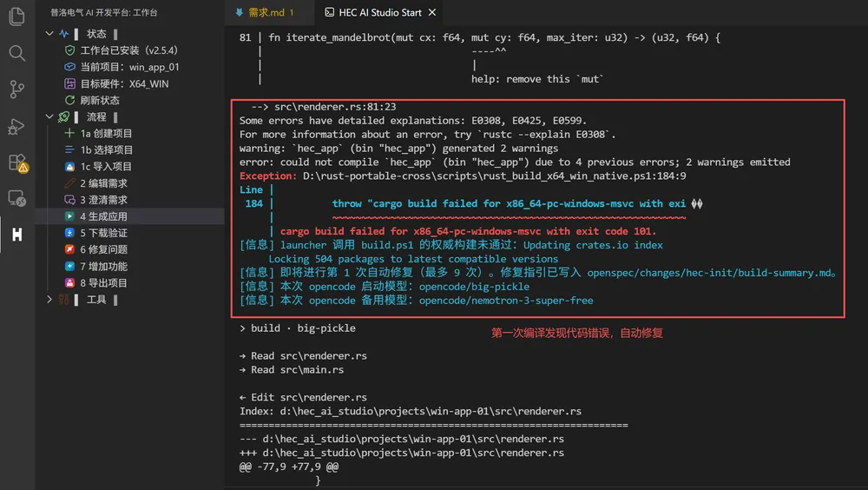Open step 5 下载验证
Image resolution: width=868 pixels, height=490 pixels.
coord(130,233)
